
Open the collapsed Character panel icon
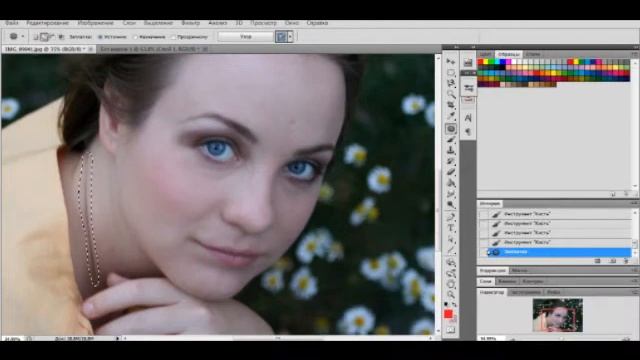click(x=468, y=118)
